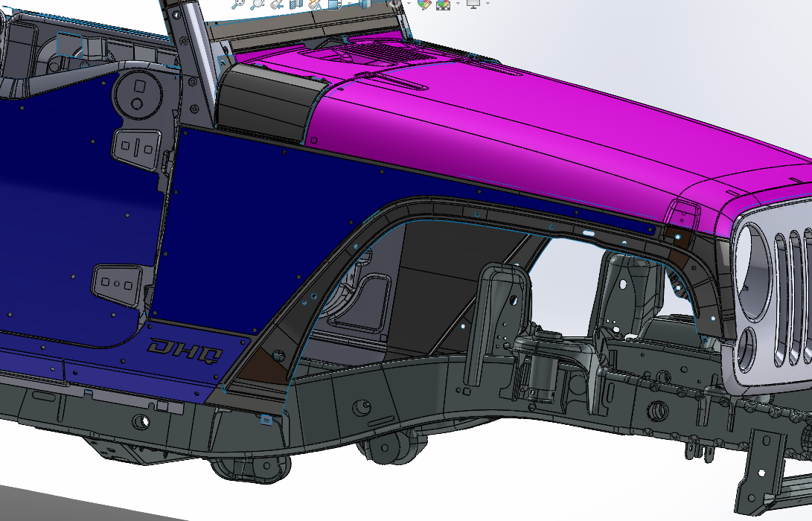Screen dimensions: 812x521
Task: Click the Display Style icon
Action: tap(365, 4)
